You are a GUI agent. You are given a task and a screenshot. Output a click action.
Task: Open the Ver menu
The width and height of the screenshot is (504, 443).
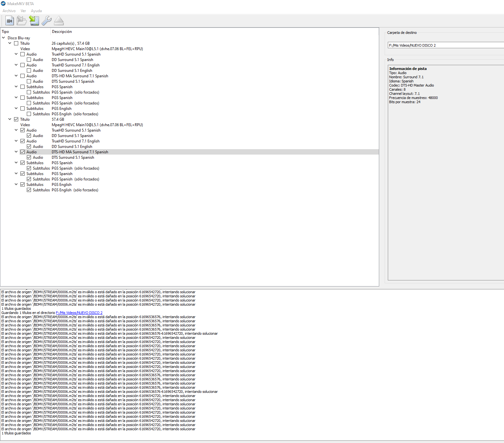[x=23, y=11]
